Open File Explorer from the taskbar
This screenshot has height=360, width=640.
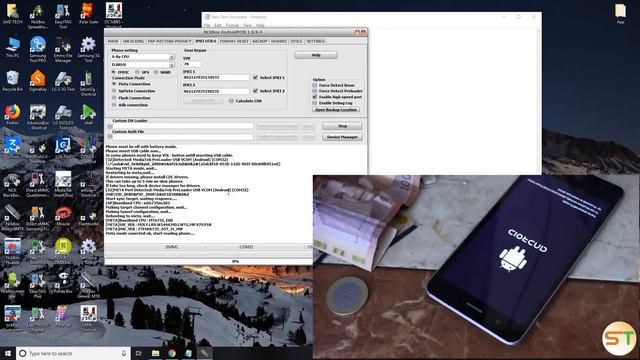[155, 353]
